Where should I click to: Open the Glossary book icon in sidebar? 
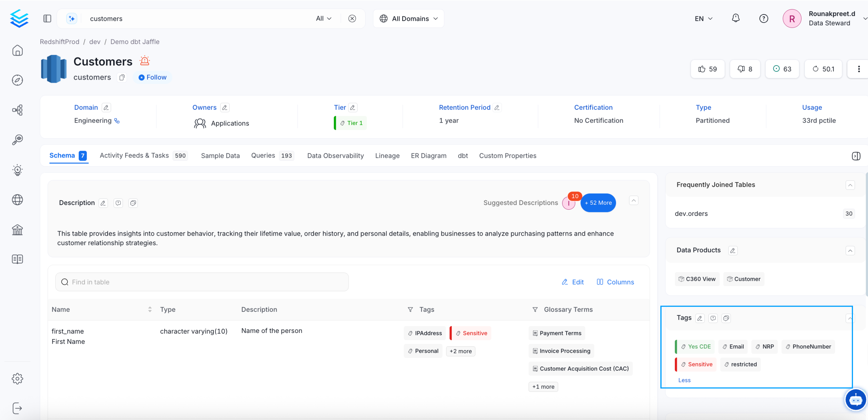click(17, 259)
